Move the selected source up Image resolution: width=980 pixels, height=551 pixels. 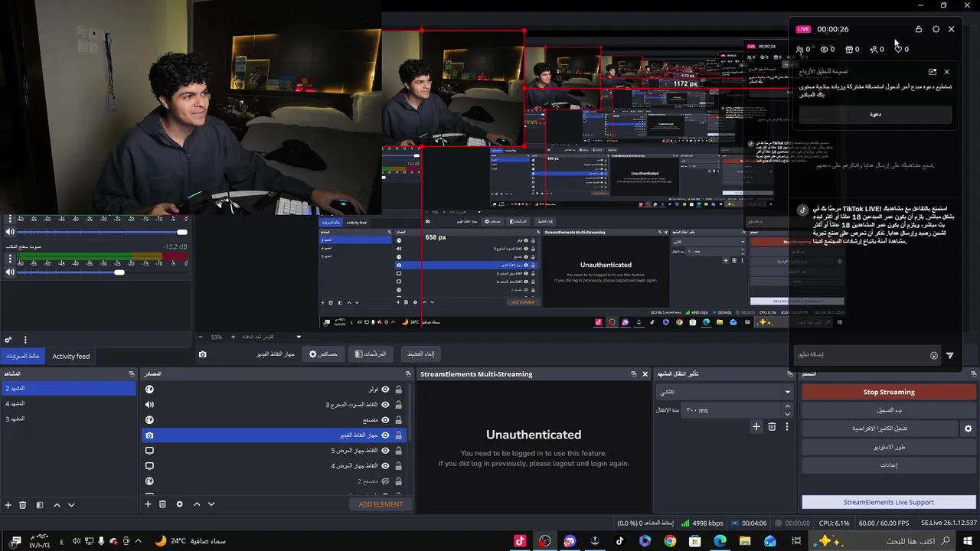click(x=197, y=504)
